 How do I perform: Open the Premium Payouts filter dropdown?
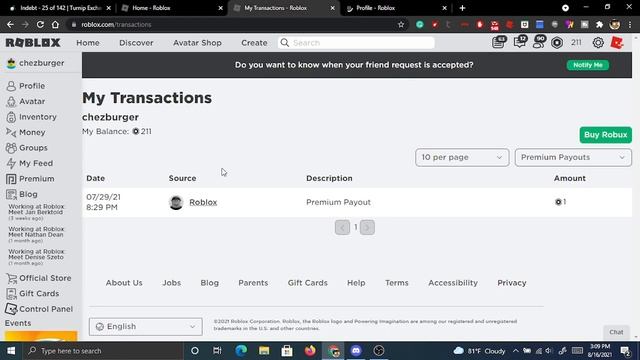pyautogui.click(x=573, y=157)
